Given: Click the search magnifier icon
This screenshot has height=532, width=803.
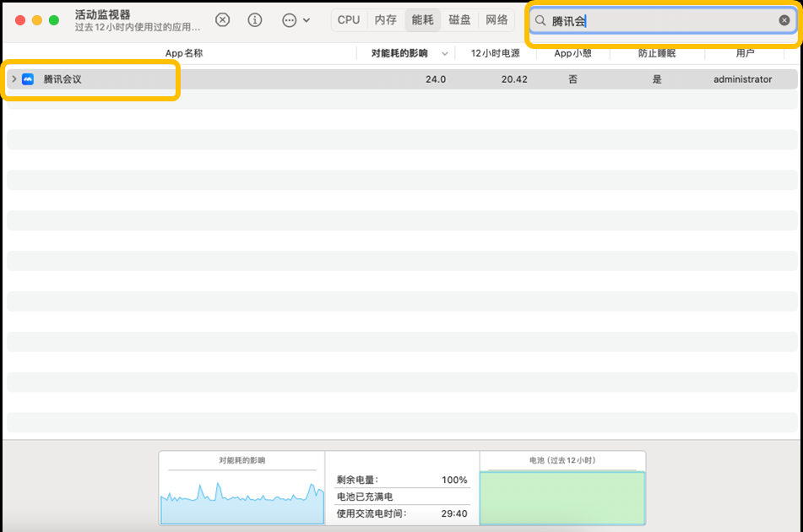Looking at the screenshot, I should click(540, 20).
